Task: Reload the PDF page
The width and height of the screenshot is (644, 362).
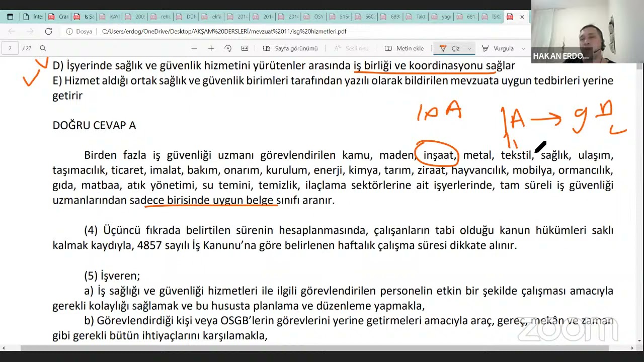Action: pyautogui.click(x=48, y=31)
